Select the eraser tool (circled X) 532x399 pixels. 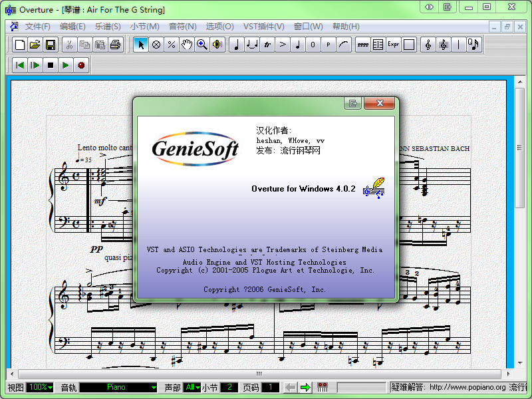[156, 45]
